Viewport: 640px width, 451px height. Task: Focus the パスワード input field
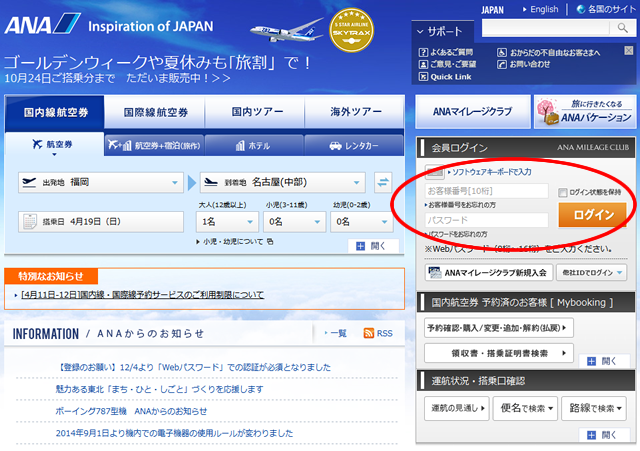[x=487, y=220]
